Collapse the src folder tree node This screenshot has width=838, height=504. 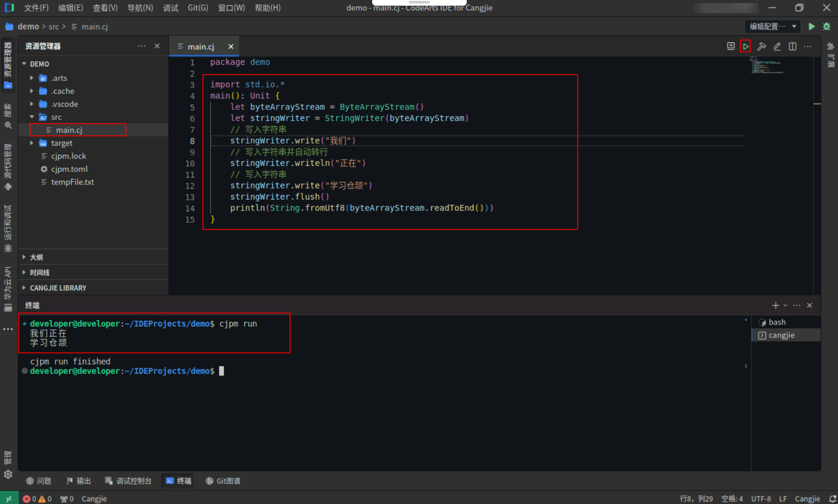tap(32, 117)
